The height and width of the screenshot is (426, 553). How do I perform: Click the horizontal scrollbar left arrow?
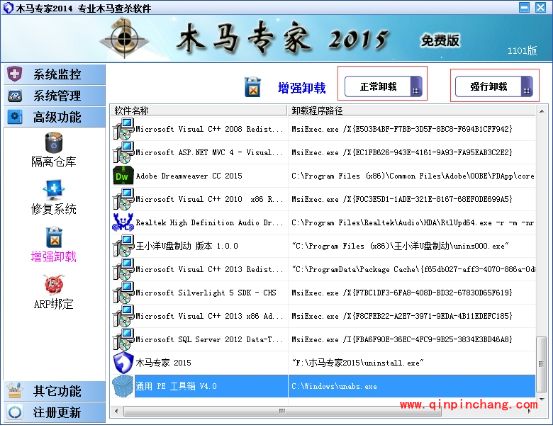[116, 411]
